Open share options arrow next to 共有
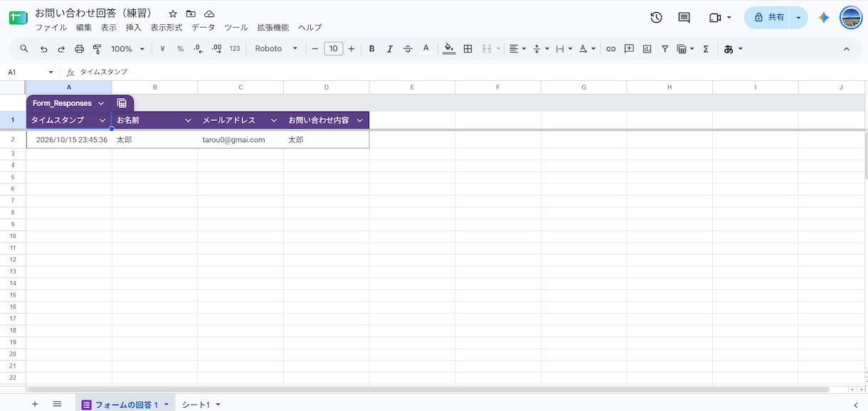The image size is (868, 411). click(800, 18)
